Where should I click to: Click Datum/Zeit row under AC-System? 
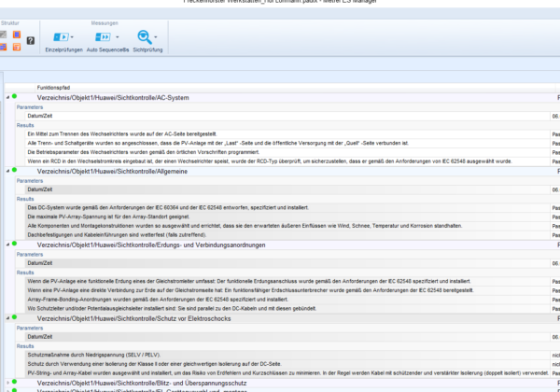(287, 116)
